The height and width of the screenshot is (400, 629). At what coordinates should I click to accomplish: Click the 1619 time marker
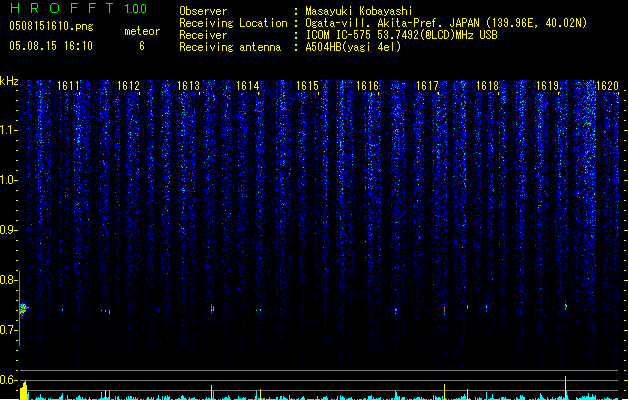click(x=548, y=86)
